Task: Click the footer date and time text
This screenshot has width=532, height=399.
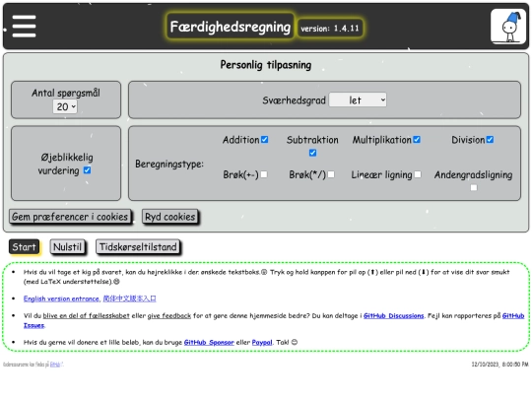Action: 499,365
